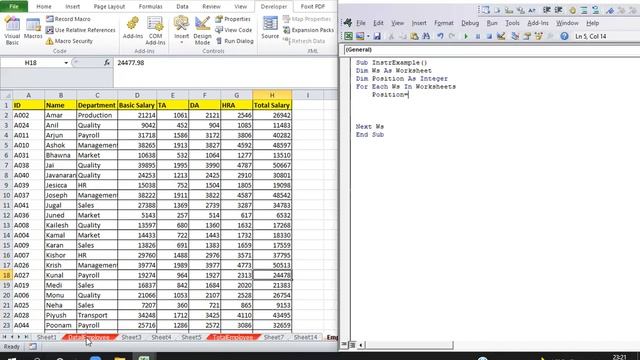This screenshot has width=640, height=360.
Task: Open the Excel File tab
Action: click(14, 7)
